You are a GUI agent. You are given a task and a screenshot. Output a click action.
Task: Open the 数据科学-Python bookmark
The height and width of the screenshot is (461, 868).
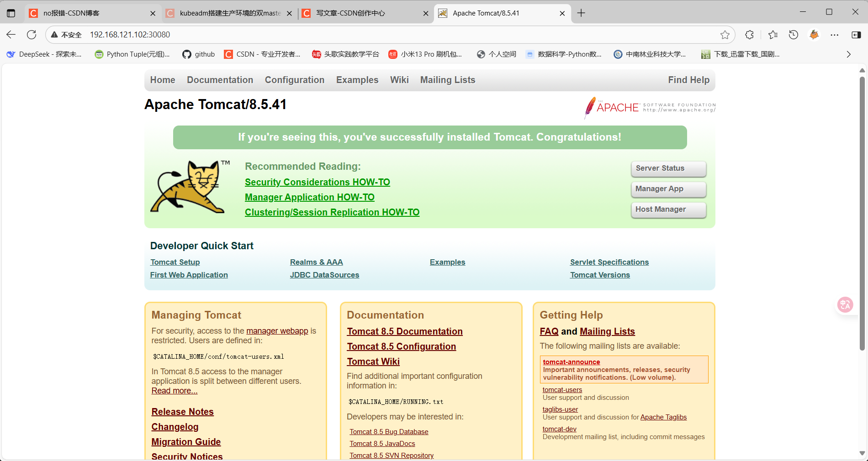pos(564,54)
